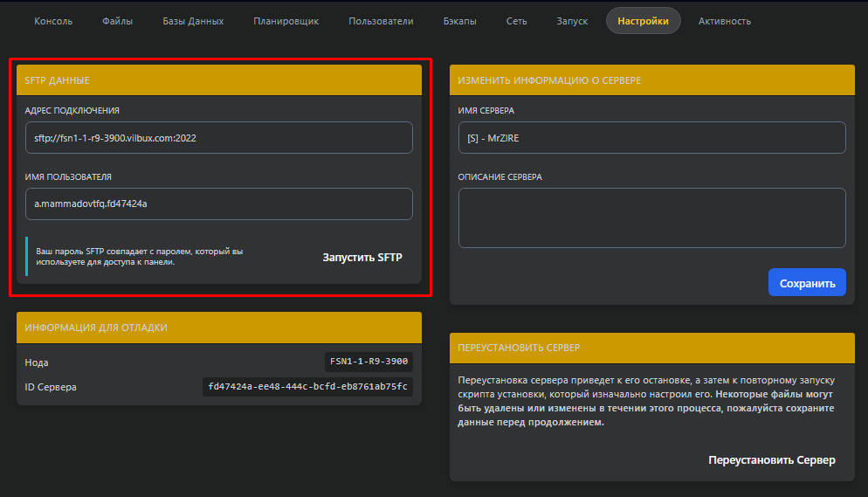Go to the Активность tab
The image size is (868, 497).
click(724, 21)
